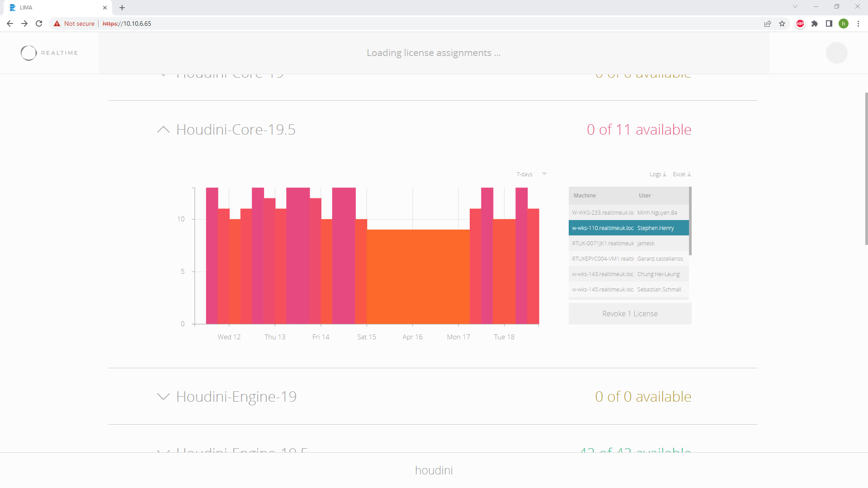This screenshot has width=868, height=488.
Task: Bookmark this page with star icon
Action: click(x=782, y=23)
